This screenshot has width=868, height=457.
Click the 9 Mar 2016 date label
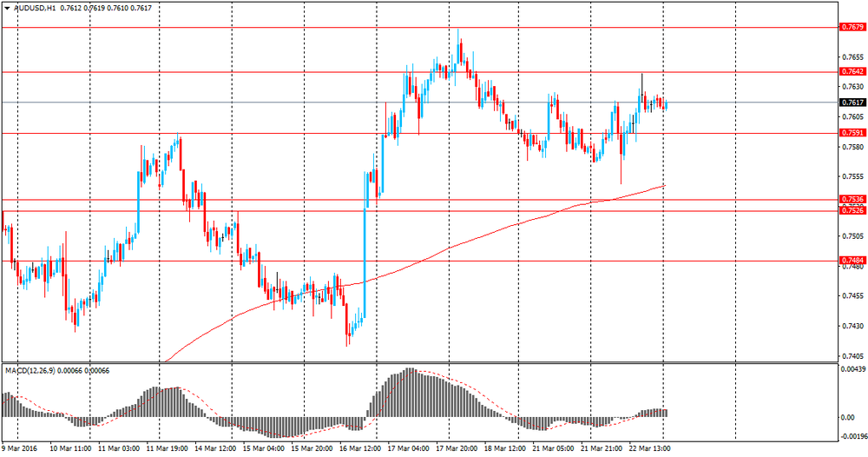[19, 448]
